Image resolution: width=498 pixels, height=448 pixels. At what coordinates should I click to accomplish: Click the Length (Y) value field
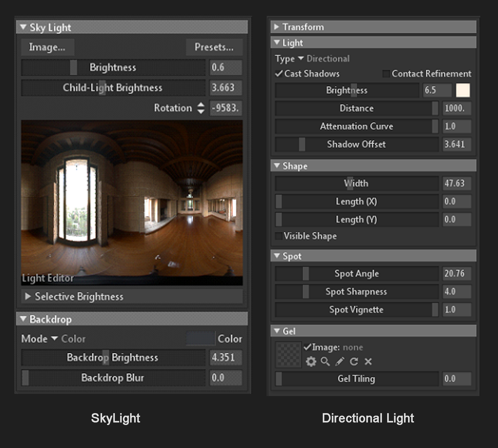pos(457,219)
